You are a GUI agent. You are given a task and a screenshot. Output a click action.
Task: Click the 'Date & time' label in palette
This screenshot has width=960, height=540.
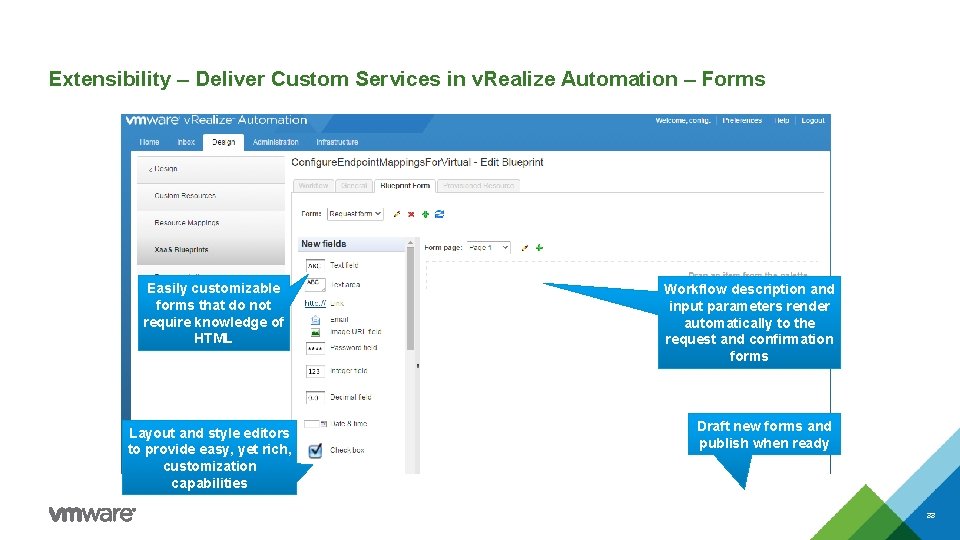[349, 424]
